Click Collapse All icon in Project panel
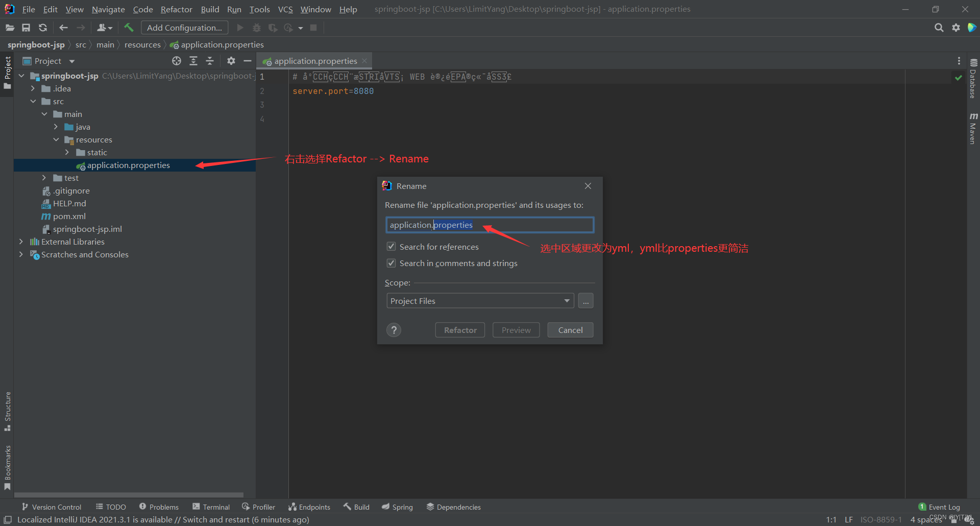This screenshot has width=980, height=526. click(x=210, y=61)
